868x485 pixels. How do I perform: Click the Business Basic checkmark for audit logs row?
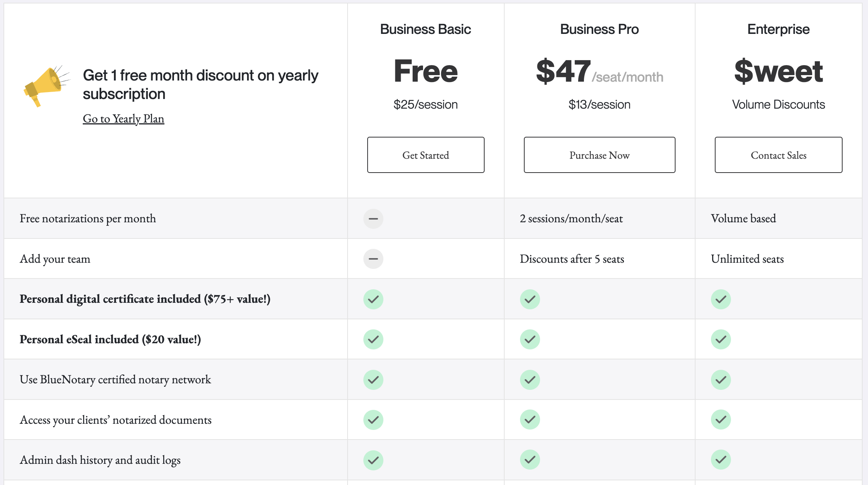[x=373, y=460]
